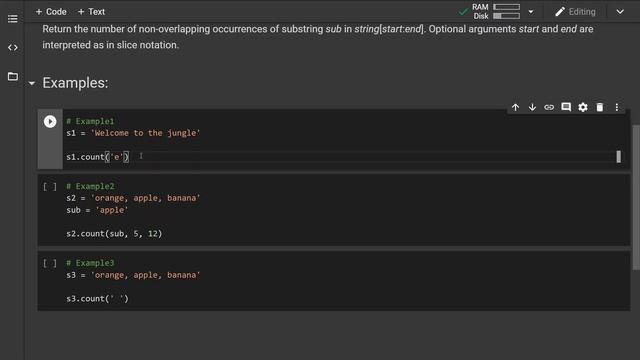
Task: Run the Example2 cell via its brackets
Action: [x=50, y=187]
